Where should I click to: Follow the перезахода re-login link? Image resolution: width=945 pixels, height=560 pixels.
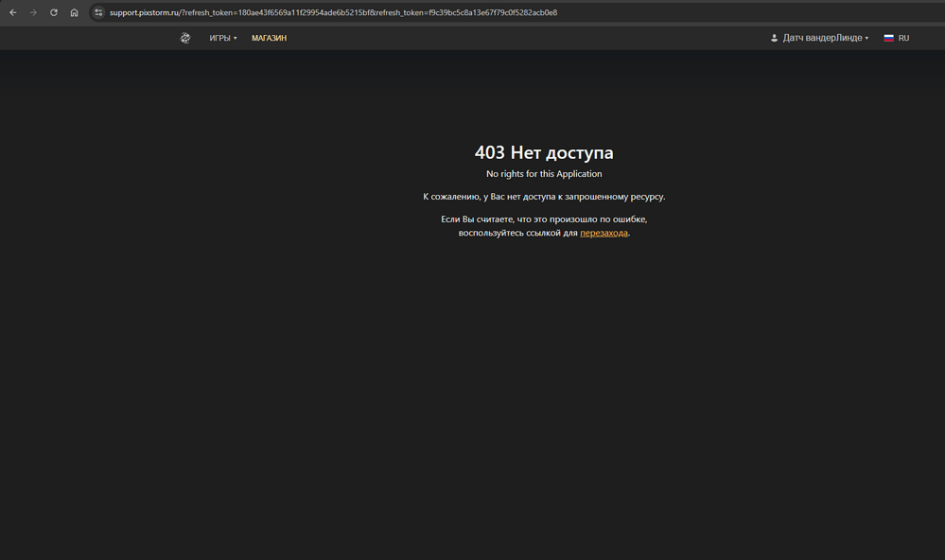tap(604, 233)
